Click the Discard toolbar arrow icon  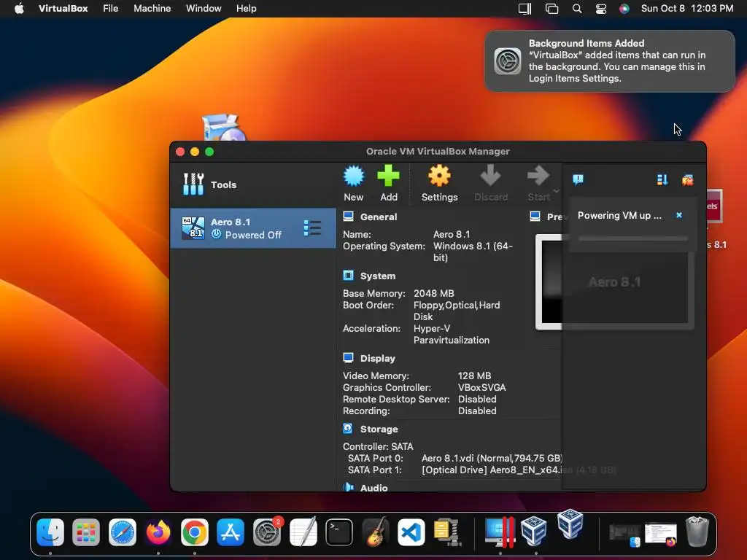point(490,176)
